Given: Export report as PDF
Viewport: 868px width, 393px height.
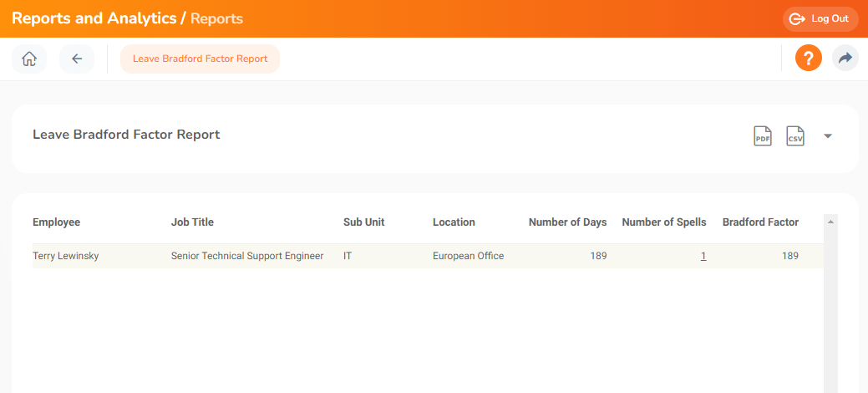Looking at the screenshot, I should click(762, 136).
